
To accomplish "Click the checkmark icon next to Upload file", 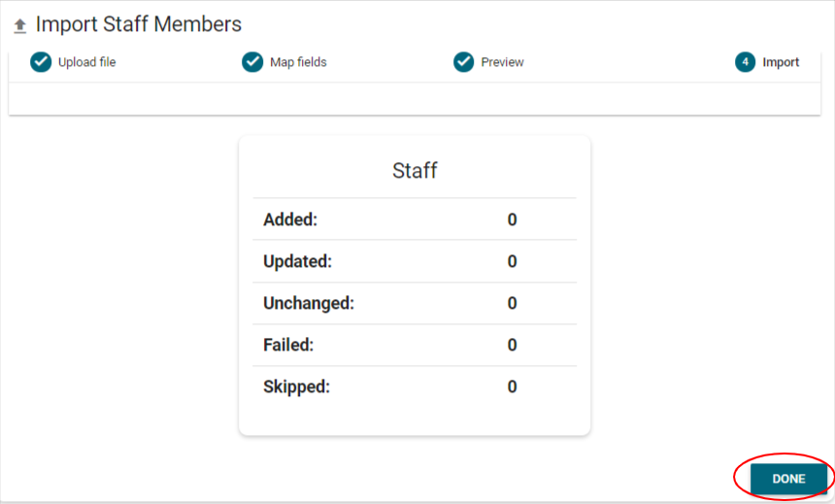I will (41, 62).
